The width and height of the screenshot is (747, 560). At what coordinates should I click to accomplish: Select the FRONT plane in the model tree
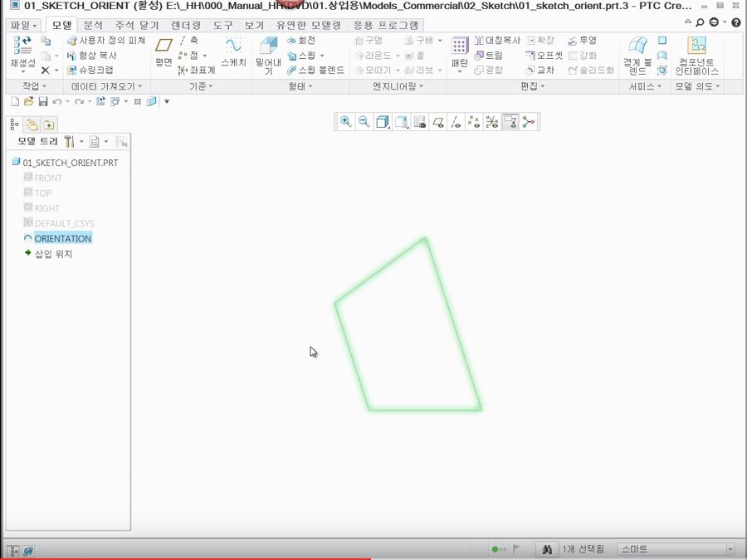[x=47, y=178]
